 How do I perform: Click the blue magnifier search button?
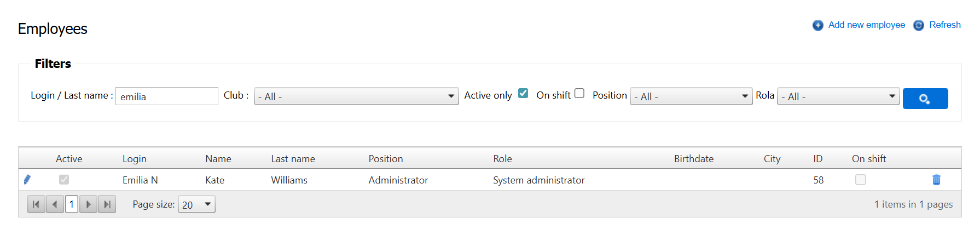pos(925,99)
